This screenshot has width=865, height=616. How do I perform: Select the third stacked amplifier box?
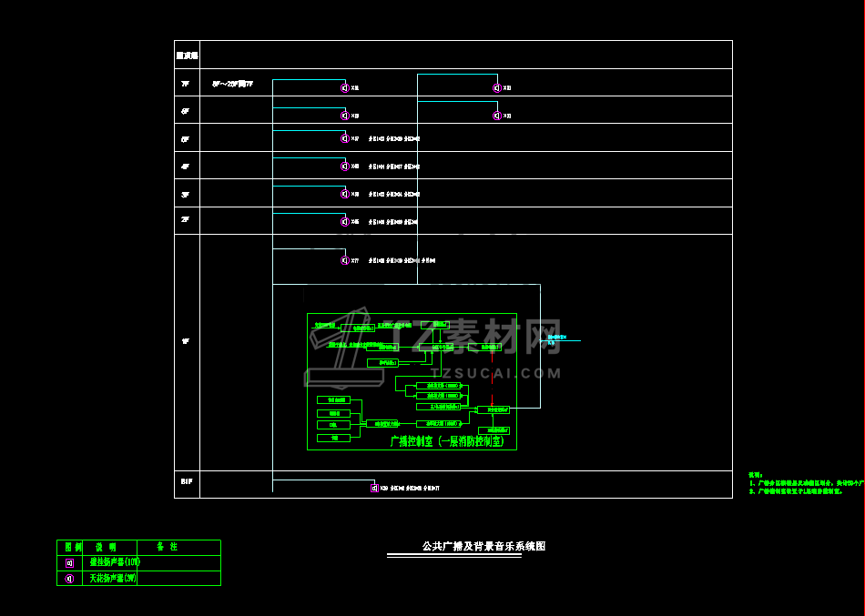[439, 407]
